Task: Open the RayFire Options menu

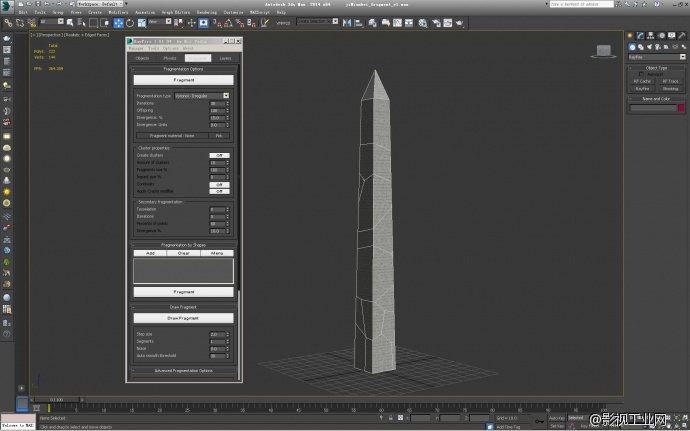Action: coord(171,48)
